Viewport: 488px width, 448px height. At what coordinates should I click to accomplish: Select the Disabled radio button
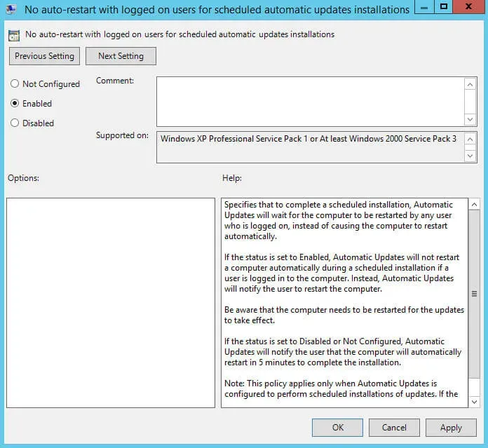click(15, 123)
